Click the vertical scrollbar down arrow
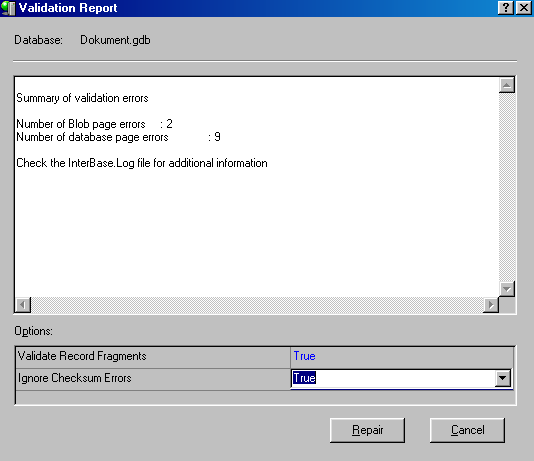 point(507,289)
